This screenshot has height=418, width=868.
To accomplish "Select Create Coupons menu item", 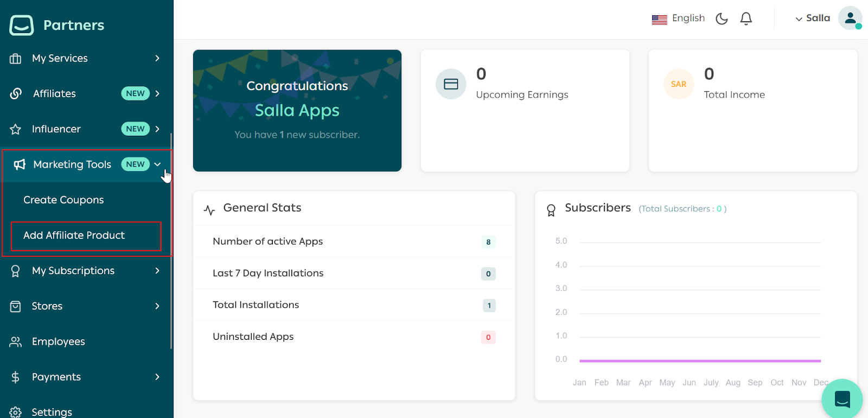I will (63, 200).
